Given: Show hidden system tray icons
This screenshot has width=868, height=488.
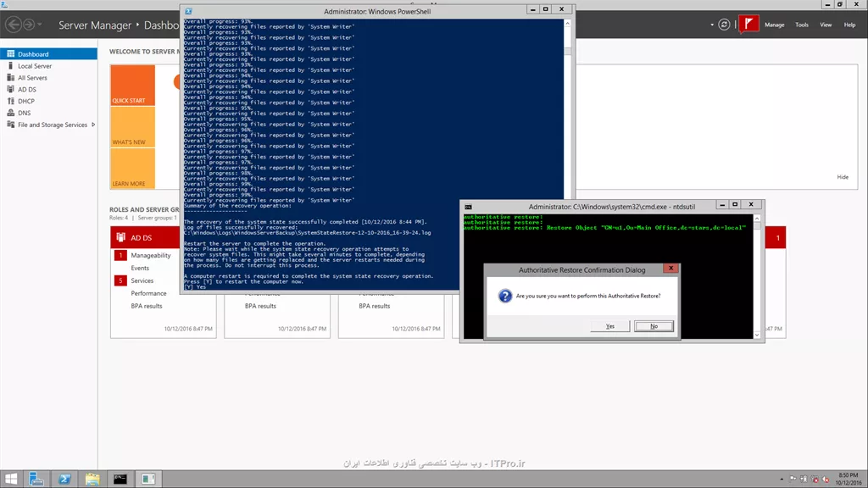Looking at the screenshot, I should tap(782, 480).
